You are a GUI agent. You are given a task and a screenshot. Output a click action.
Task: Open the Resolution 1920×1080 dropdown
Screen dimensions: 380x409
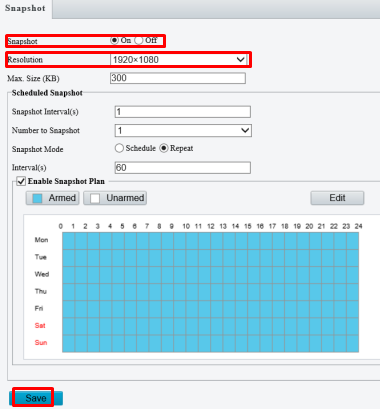[x=178, y=60]
